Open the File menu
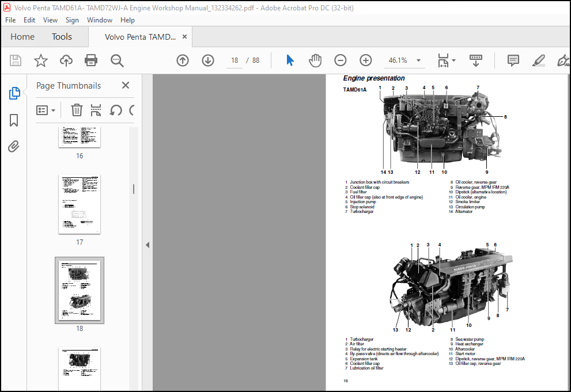This screenshot has width=571, height=392. (x=10, y=20)
